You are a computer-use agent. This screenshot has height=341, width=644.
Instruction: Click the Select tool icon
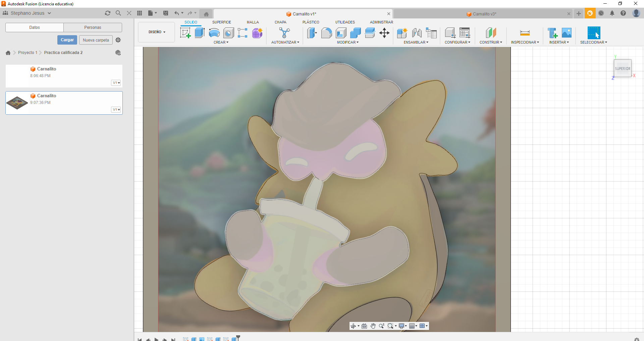[594, 33]
